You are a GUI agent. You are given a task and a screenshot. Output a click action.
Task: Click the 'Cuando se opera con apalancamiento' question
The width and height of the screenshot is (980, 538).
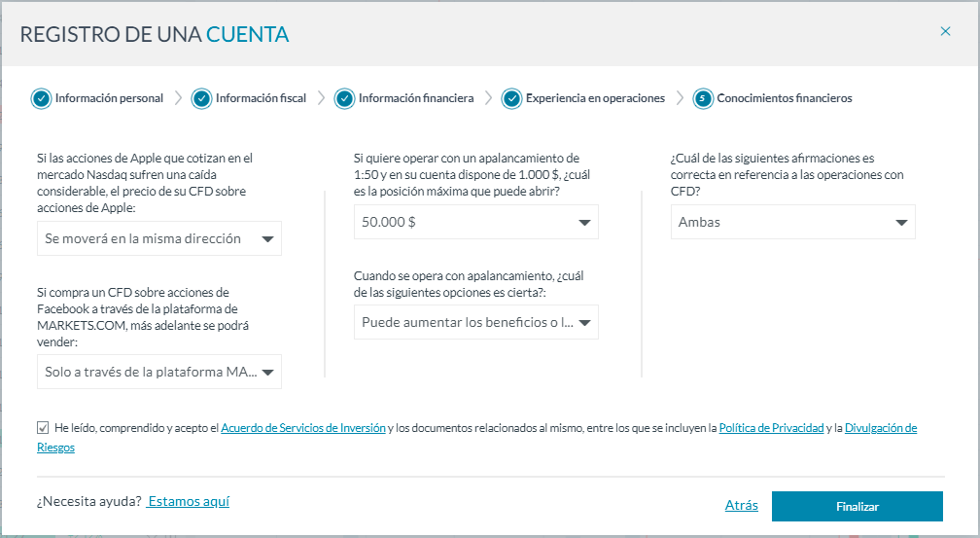coord(469,284)
